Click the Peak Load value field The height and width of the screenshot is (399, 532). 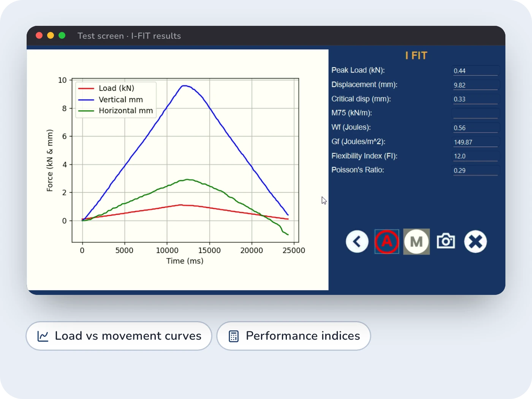click(475, 71)
